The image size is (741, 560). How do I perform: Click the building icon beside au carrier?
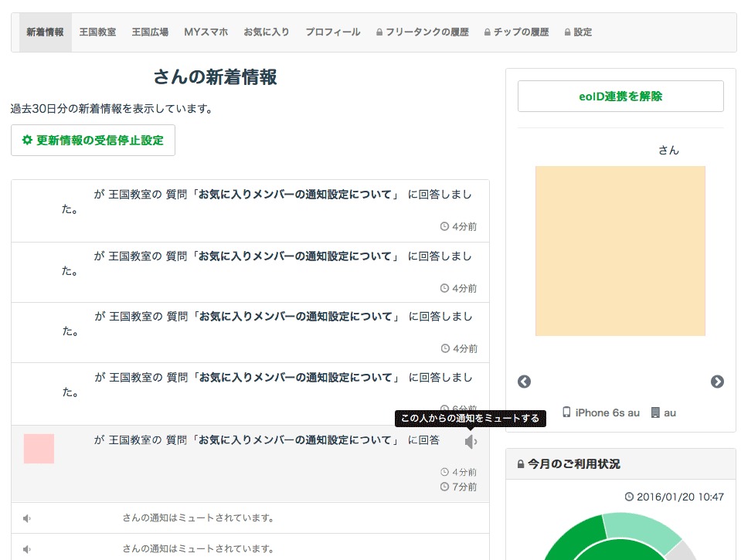pyautogui.click(x=655, y=412)
